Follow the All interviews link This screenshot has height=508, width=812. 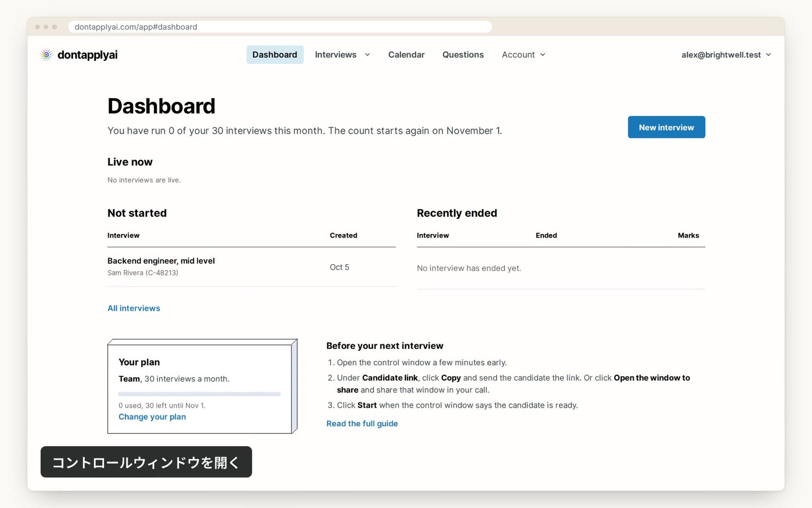tap(133, 308)
